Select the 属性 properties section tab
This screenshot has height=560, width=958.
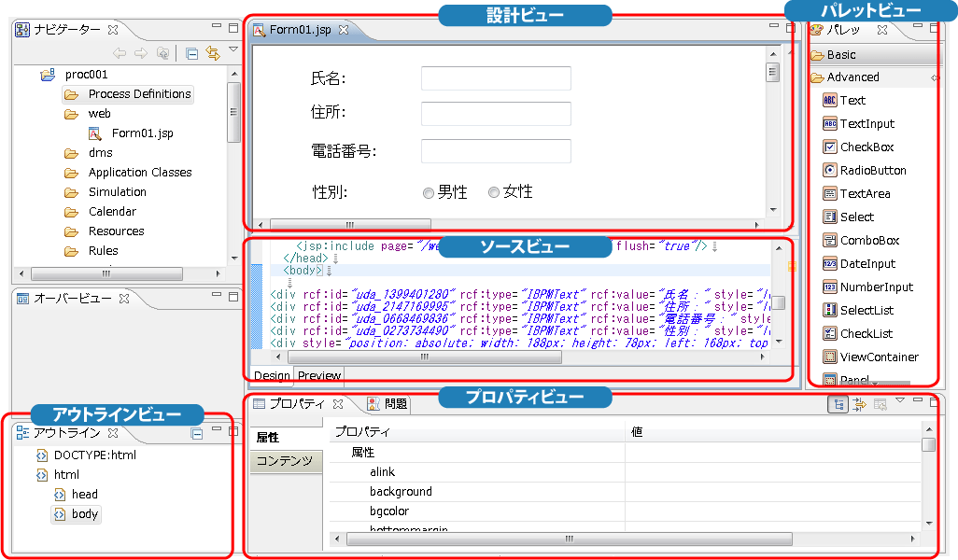(x=286, y=437)
